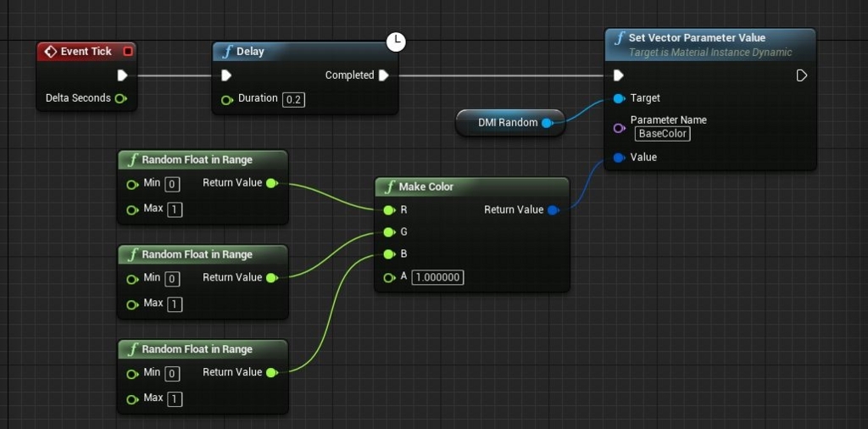
Task: Click the Make Color G input pin
Action: pyautogui.click(x=390, y=232)
